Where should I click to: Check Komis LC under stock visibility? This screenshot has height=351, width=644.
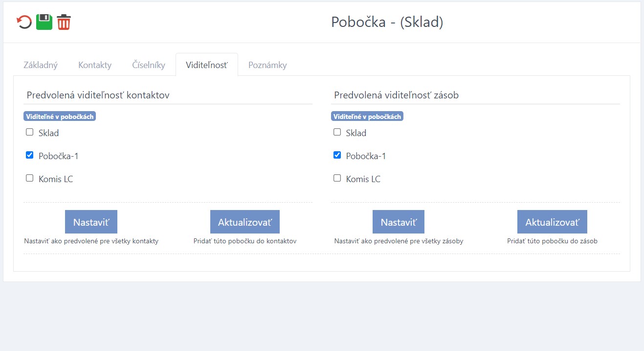[x=337, y=178]
